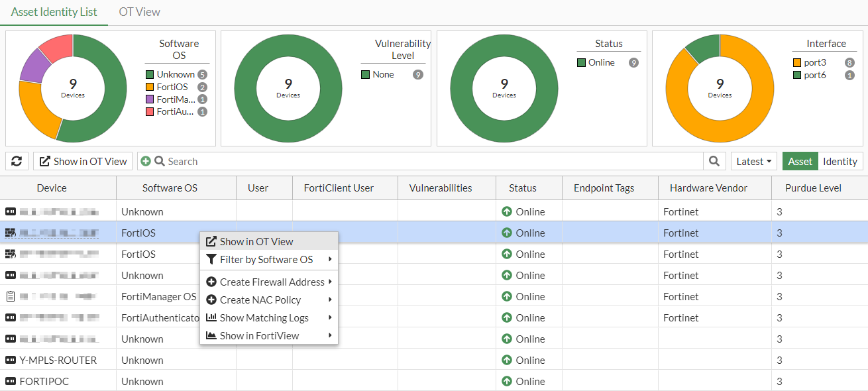Click the router icon next to Y-MPLS-ROUTER
The height and width of the screenshot is (391, 868).
pos(12,360)
